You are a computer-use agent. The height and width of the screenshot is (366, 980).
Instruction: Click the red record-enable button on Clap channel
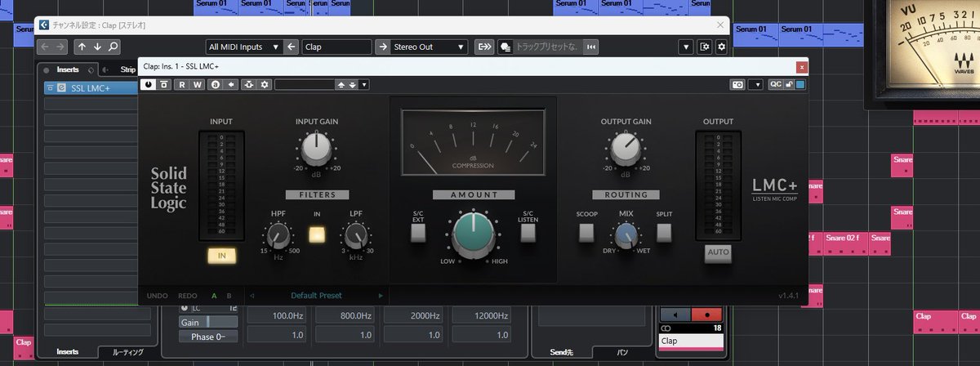click(x=706, y=314)
